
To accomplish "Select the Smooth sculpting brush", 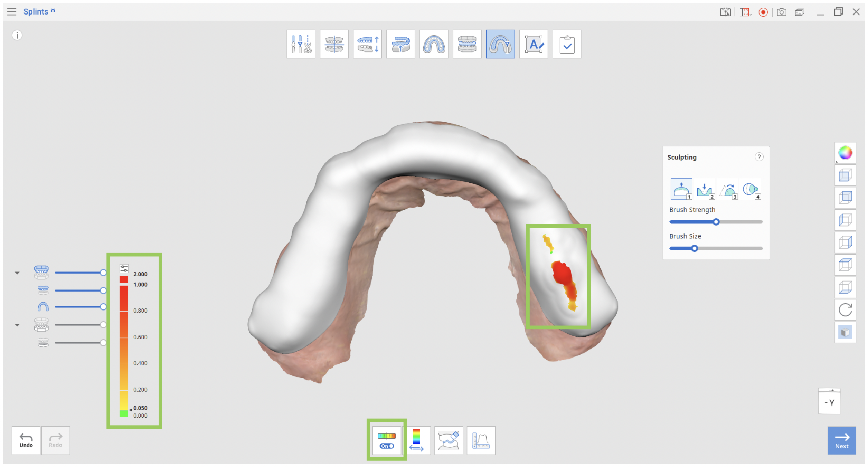I will 728,189.
